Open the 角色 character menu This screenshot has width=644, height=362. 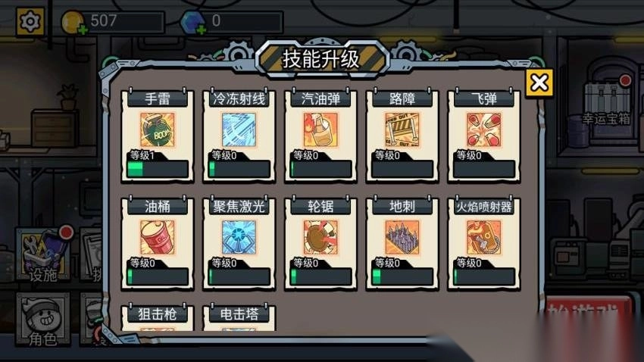click(42, 320)
